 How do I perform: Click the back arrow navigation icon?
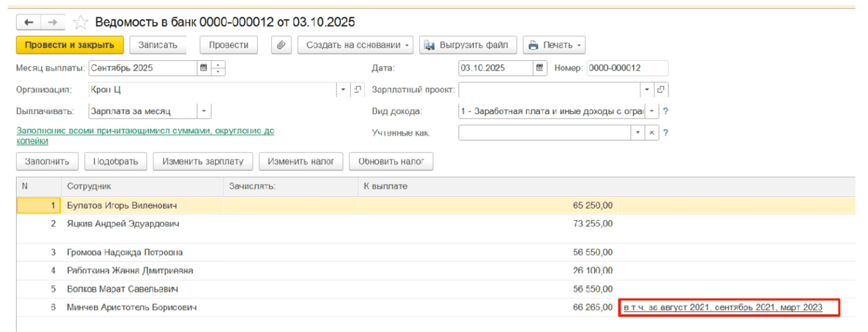pyautogui.click(x=29, y=22)
